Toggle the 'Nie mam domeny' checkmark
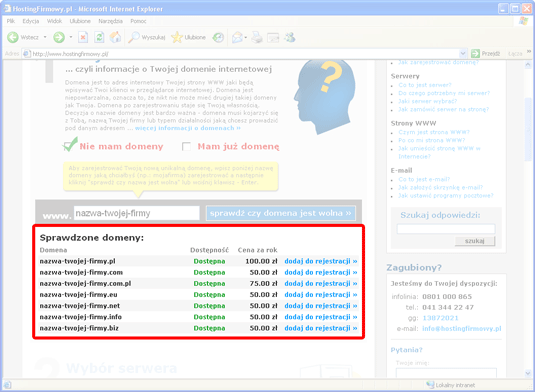535x392 pixels. click(70, 145)
